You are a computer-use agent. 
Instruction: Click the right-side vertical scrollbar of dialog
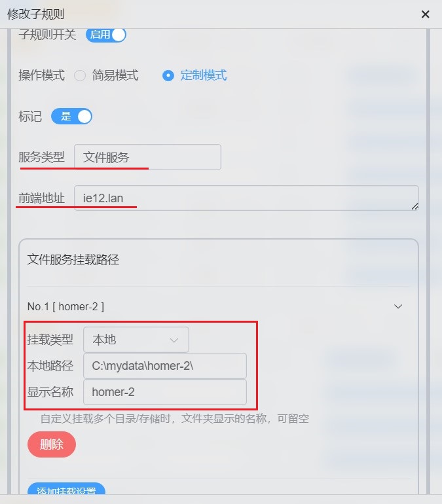(428, 261)
